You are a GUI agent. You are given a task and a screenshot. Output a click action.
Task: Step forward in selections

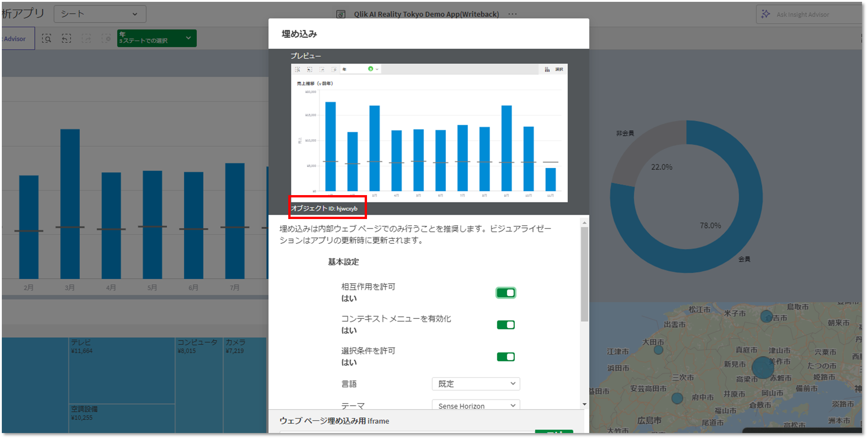pos(86,39)
